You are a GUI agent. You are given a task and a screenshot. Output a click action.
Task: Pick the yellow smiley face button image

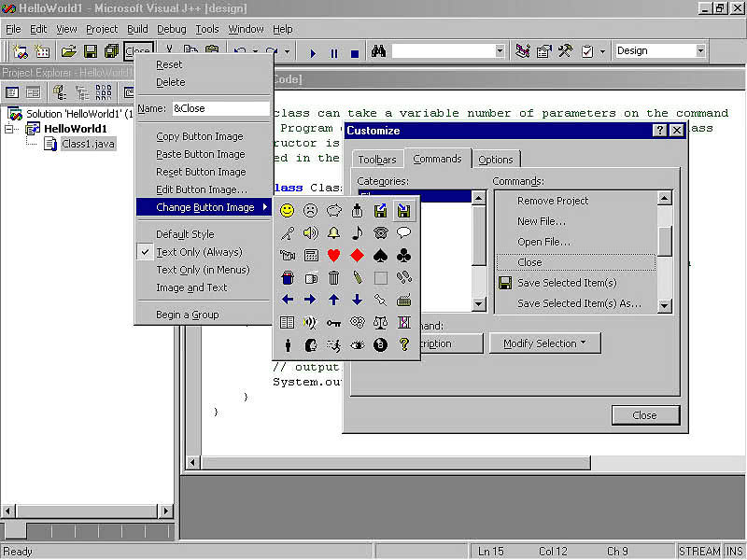tap(287, 211)
